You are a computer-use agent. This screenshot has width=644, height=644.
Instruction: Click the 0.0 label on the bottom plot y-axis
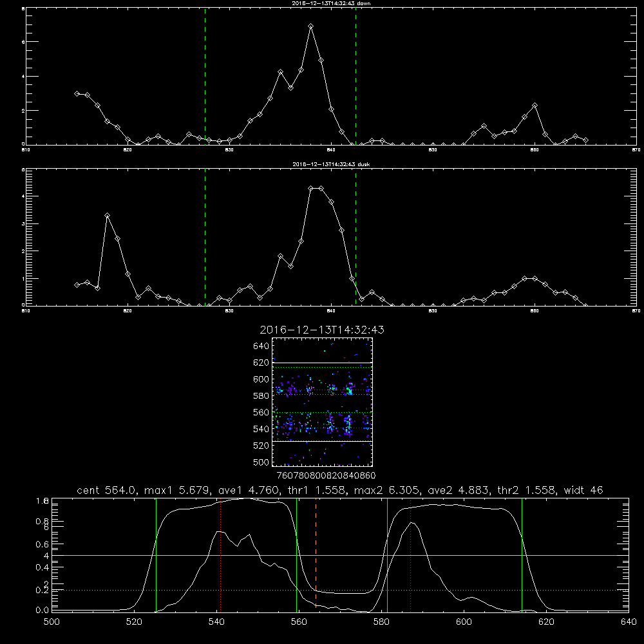43,611
